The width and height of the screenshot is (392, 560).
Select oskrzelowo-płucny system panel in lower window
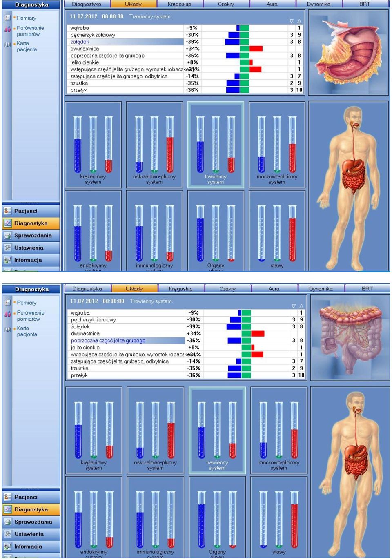point(155,430)
